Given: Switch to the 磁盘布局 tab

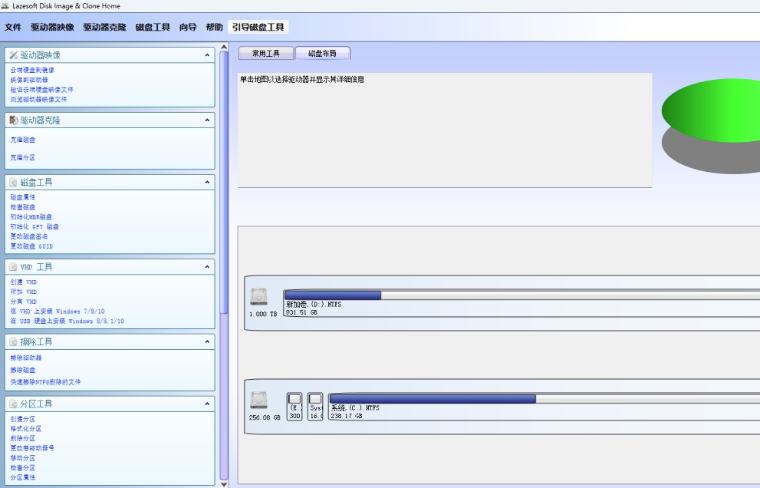Looking at the screenshot, I should coord(322,53).
